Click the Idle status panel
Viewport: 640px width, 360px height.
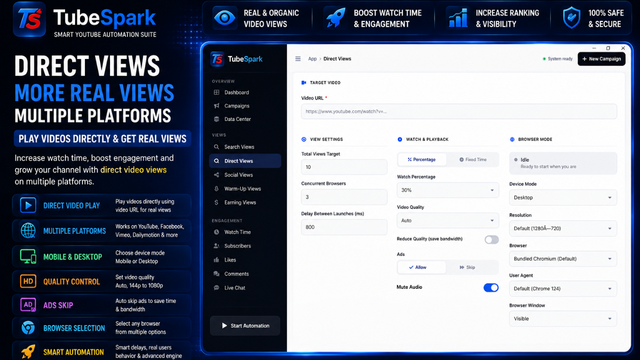(x=563, y=163)
